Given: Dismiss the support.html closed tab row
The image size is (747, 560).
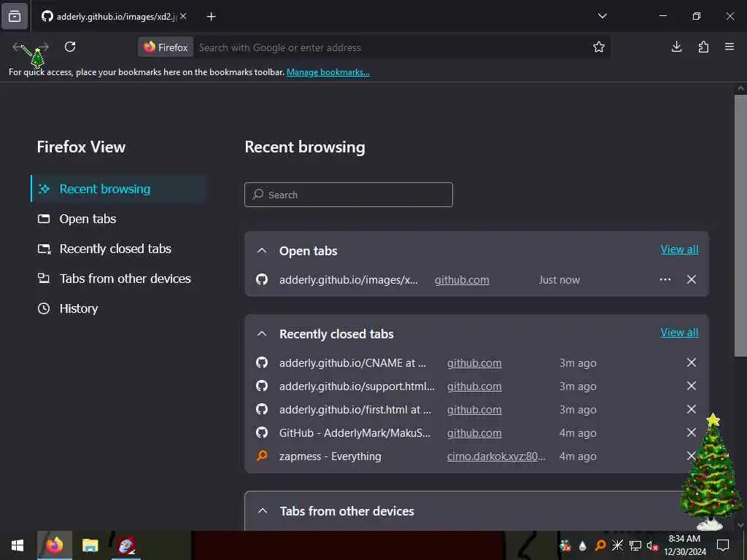Looking at the screenshot, I should point(692,386).
